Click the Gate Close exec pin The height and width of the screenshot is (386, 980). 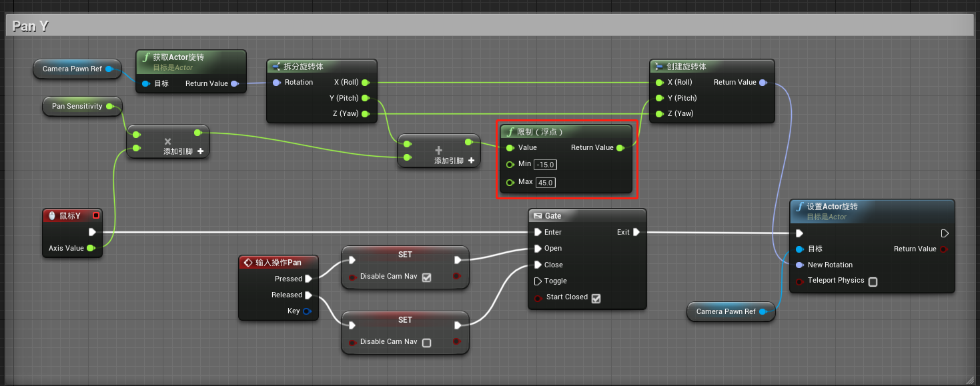click(538, 265)
